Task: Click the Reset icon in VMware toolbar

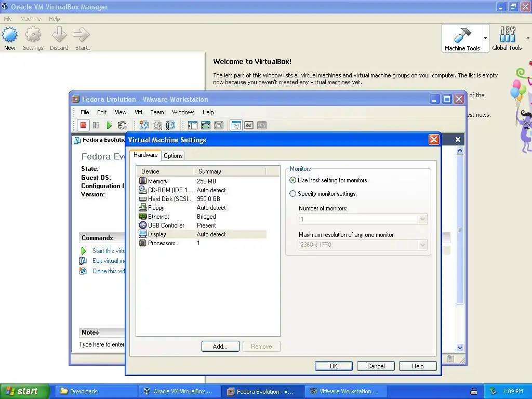Action: (122, 125)
